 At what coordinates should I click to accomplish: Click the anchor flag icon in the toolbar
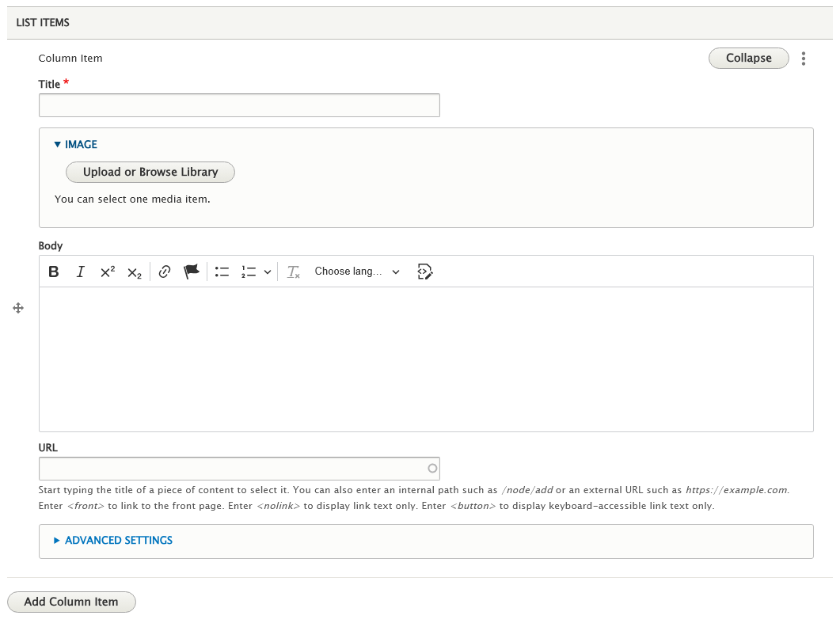[x=191, y=272]
